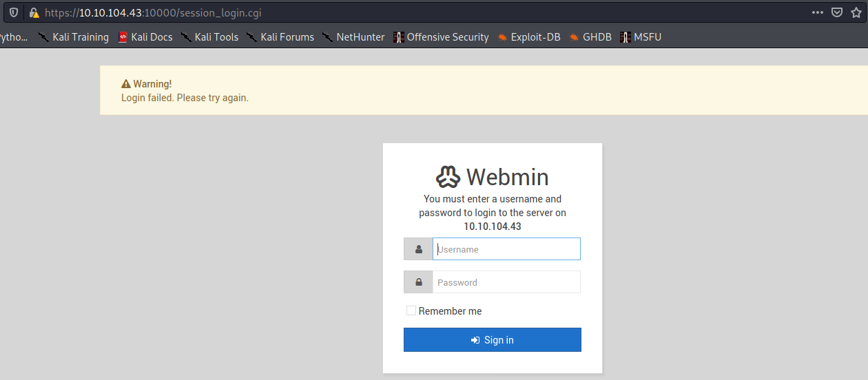Viewport: 868px width, 380px height.
Task: Open the MSFU bookmark
Action: point(641,37)
